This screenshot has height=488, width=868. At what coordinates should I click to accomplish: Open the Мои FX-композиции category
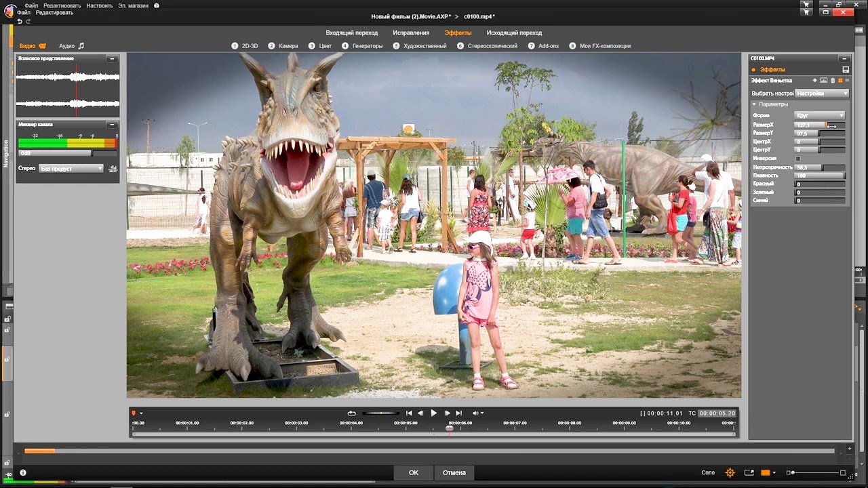coord(599,46)
